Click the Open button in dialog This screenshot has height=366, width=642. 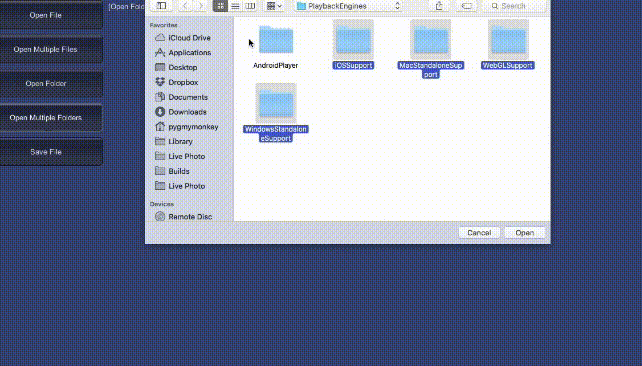(524, 233)
